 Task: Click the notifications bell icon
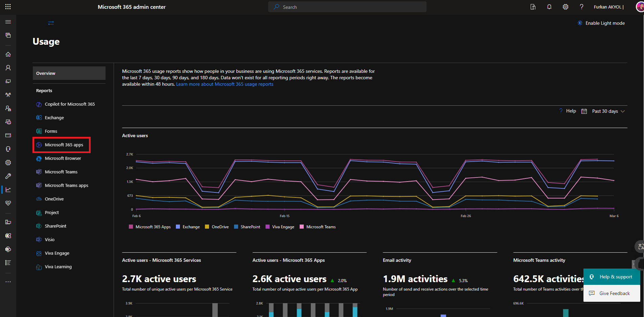point(549,7)
